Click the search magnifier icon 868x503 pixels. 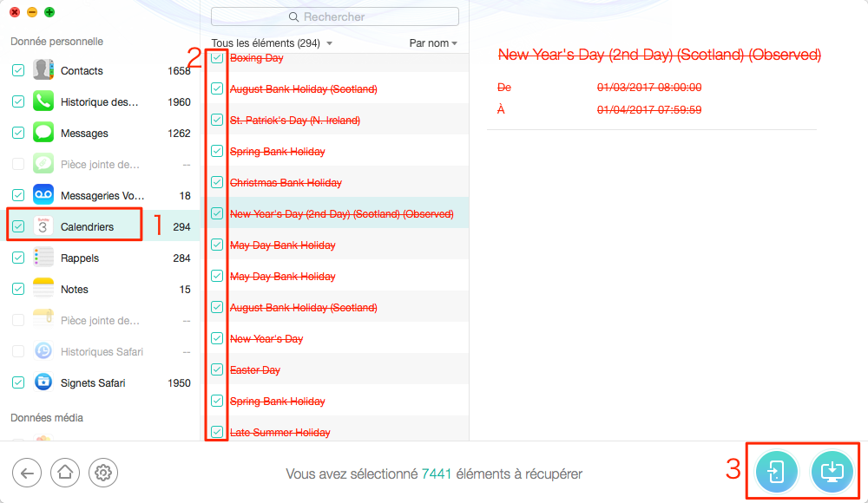(x=294, y=17)
